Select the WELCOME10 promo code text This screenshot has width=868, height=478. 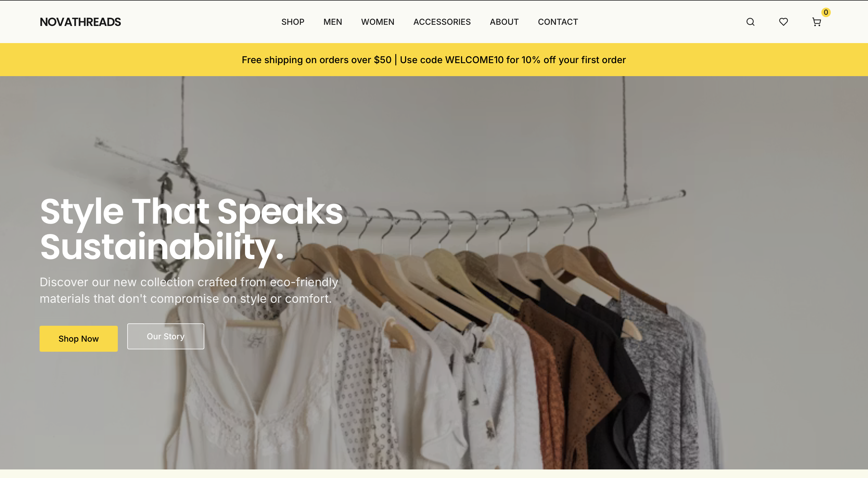point(474,60)
